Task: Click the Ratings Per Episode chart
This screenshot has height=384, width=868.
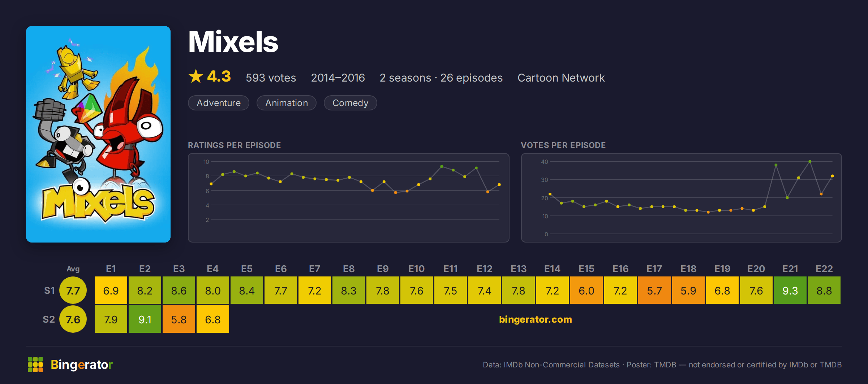Action: pyautogui.click(x=349, y=198)
